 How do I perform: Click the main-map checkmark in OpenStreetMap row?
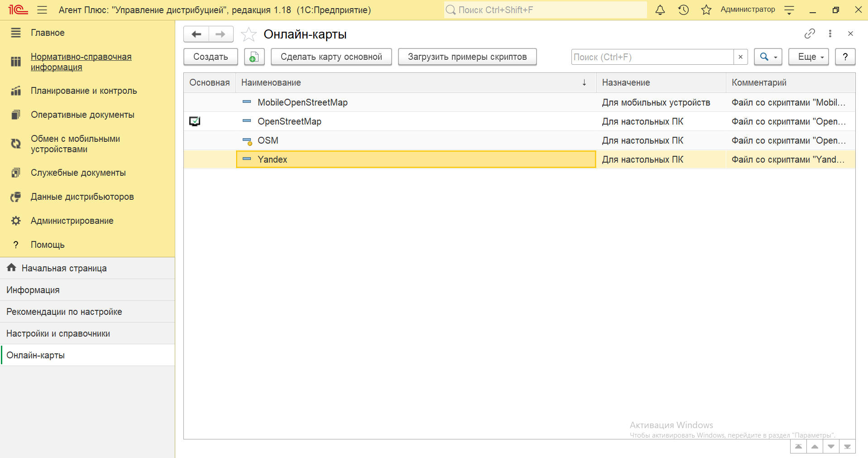[195, 121]
